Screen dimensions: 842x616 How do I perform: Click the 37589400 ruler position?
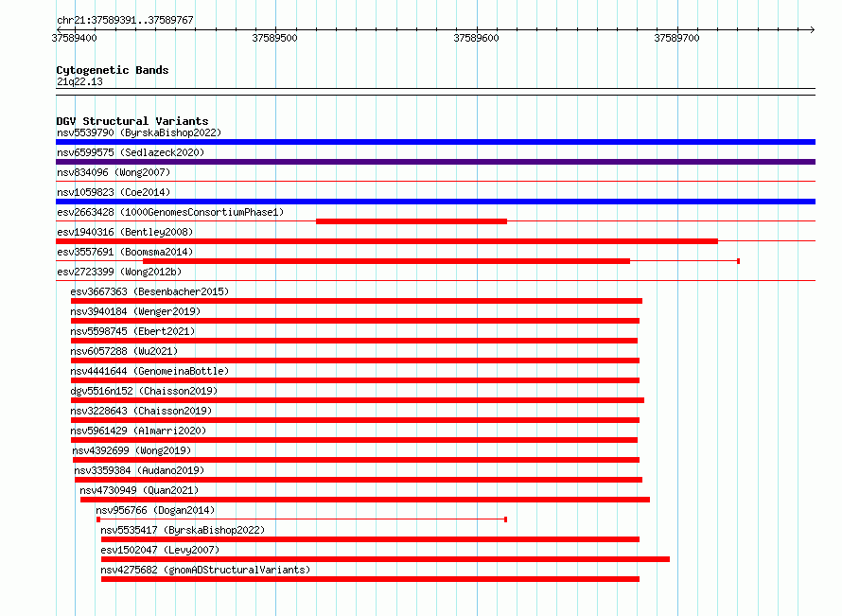click(74, 38)
